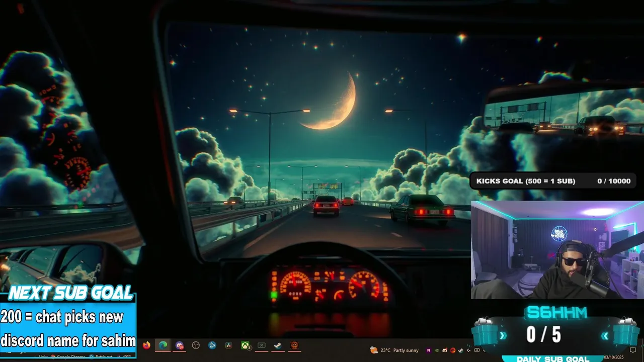Viewport: 644px width, 362px height.
Task: Open the Steam system tray icon
Action: coord(460,350)
